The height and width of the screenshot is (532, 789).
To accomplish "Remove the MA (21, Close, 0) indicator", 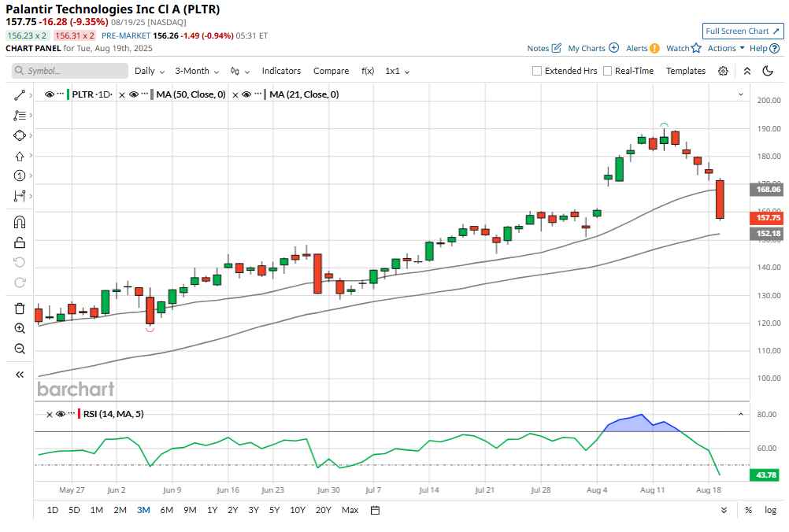I will pyautogui.click(x=235, y=94).
